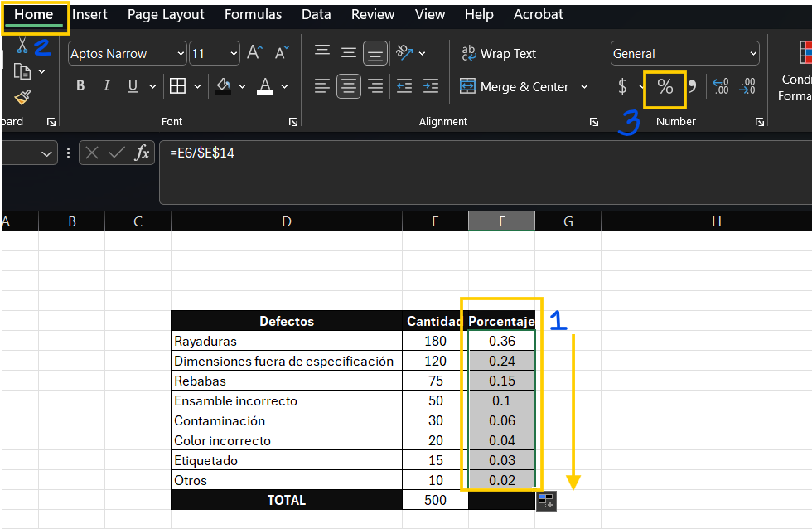Viewport: 812px width, 529px height.
Task: Click in the formula bar text
Action: point(202,153)
